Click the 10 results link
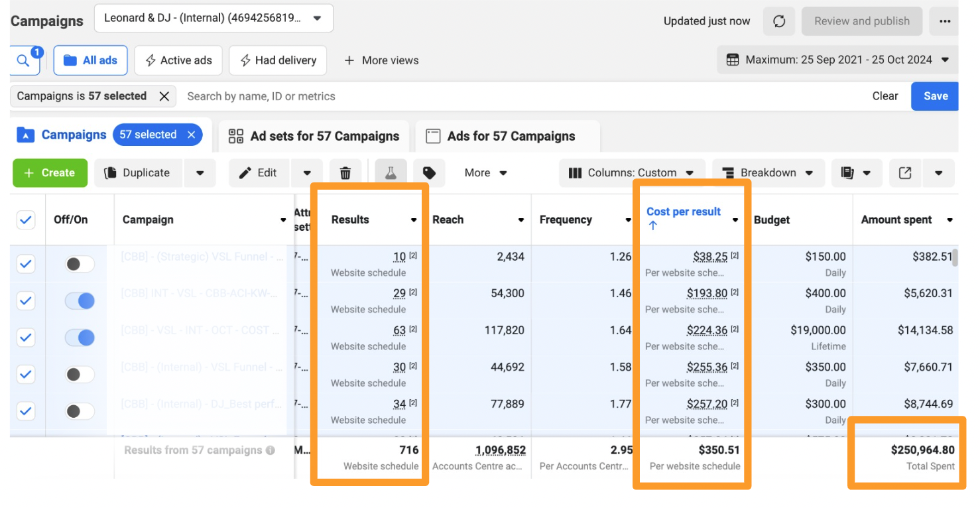 coord(399,257)
